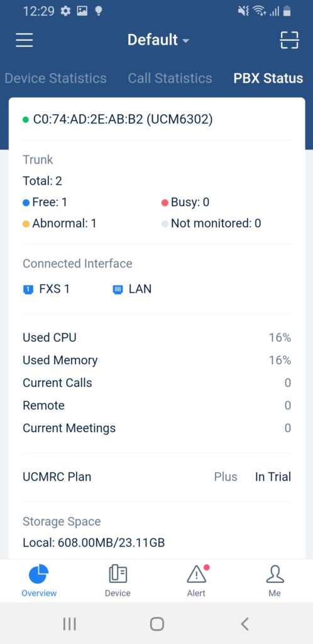This screenshot has height=644, width=313.
Task: Tap the QR scan icon
Action: (x=289, y=40)
